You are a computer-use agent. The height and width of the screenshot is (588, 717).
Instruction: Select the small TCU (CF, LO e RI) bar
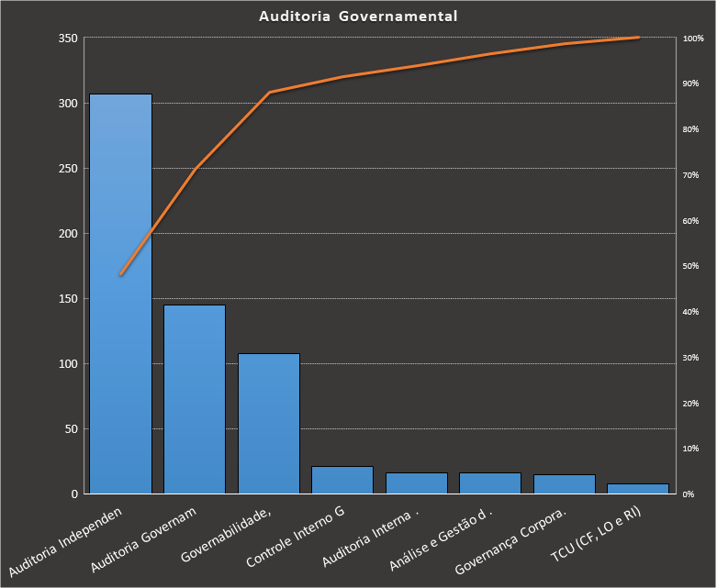click(638, 488)
